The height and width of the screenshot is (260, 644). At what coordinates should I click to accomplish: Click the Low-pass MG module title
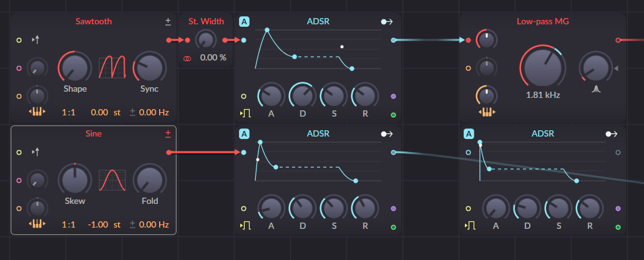pos(543,21)
